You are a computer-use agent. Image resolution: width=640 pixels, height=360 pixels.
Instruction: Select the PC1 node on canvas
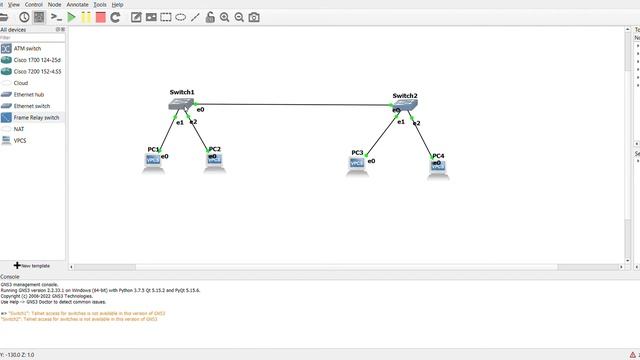[153, 163]
